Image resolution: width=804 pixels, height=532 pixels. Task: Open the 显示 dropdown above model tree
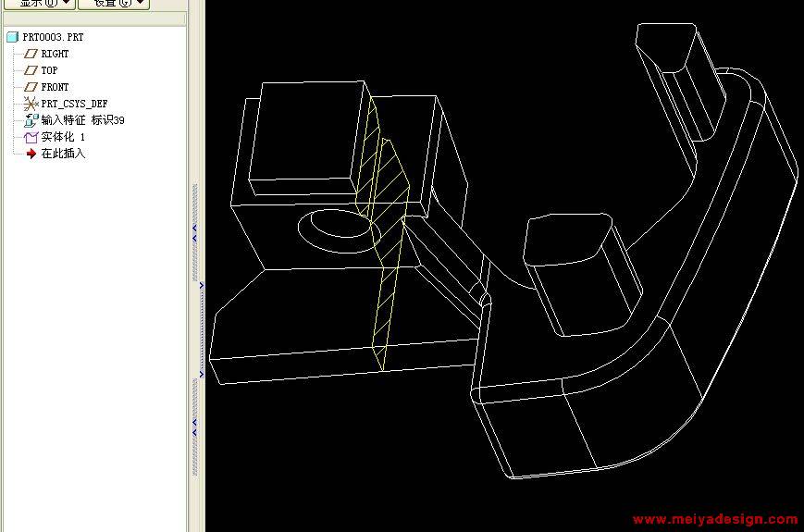pos(40,4)
